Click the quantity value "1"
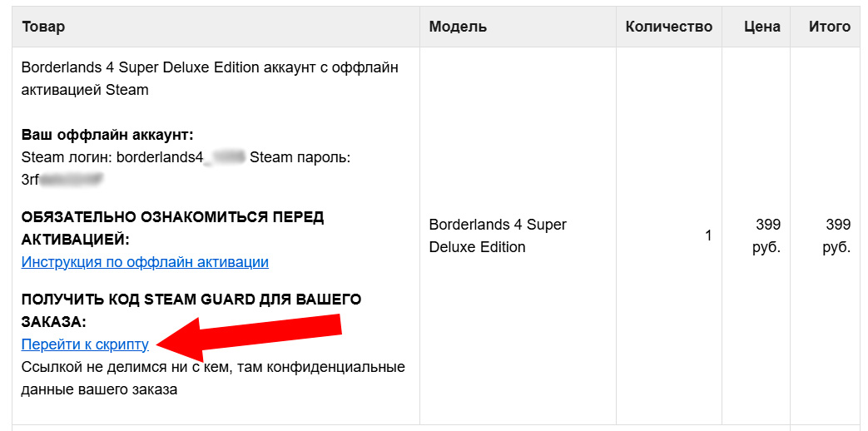Viewport: 868px width, 431px height. (708, 235)
